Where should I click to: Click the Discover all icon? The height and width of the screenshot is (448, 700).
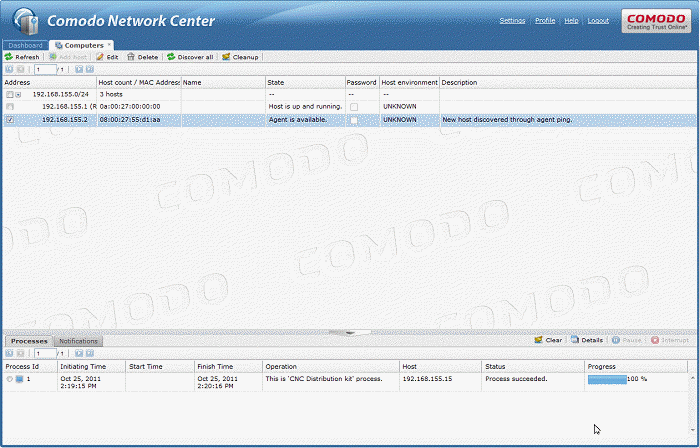[171, 57]
